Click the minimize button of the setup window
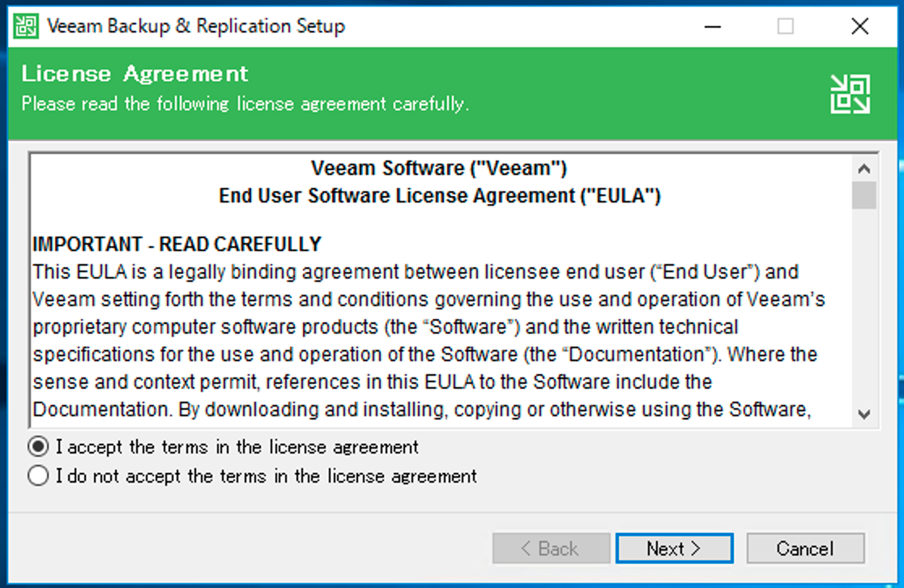Screen dimensions: 904x588 tap(711, 26)
